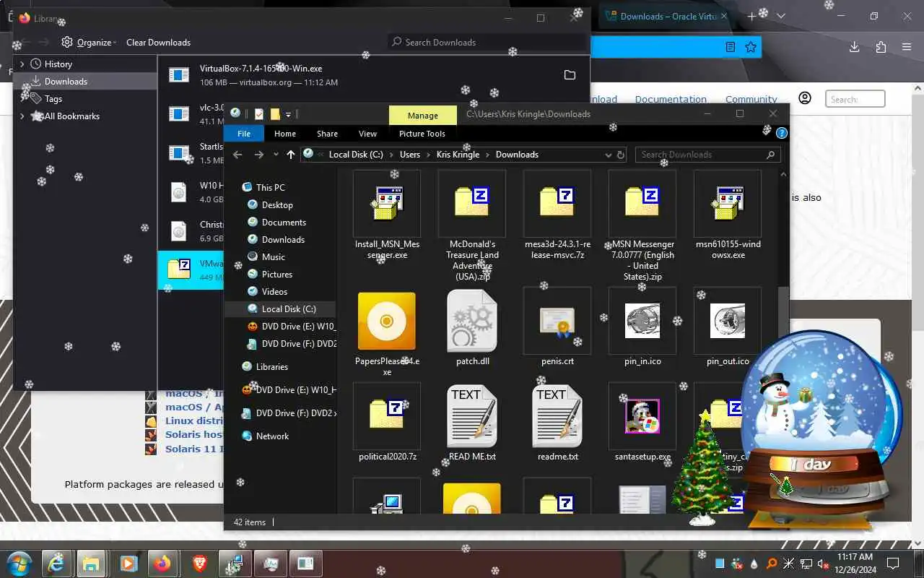Click the VirtualBox site Search box
Image resolution: width=924 pixels, height=578 pixels.
click(855, 99)
